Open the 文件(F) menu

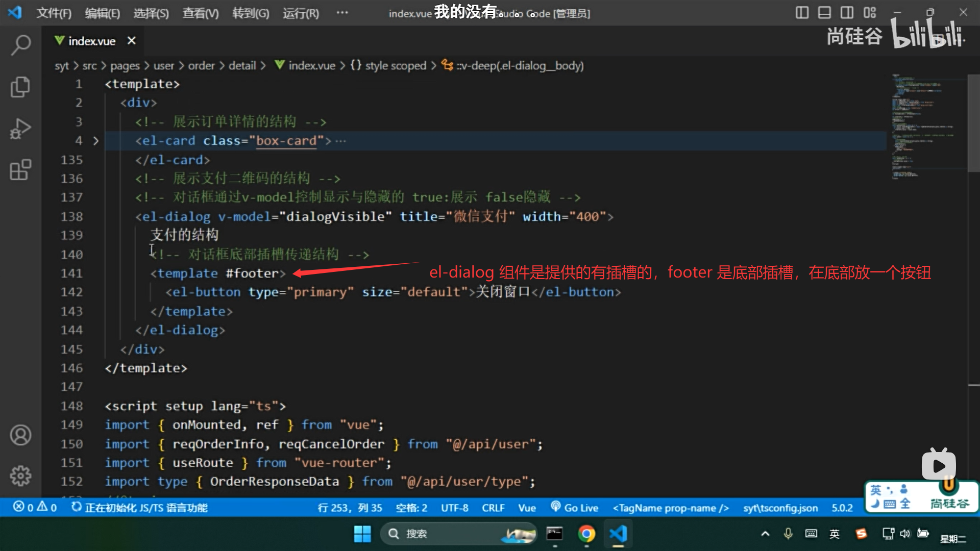[54, 13]
